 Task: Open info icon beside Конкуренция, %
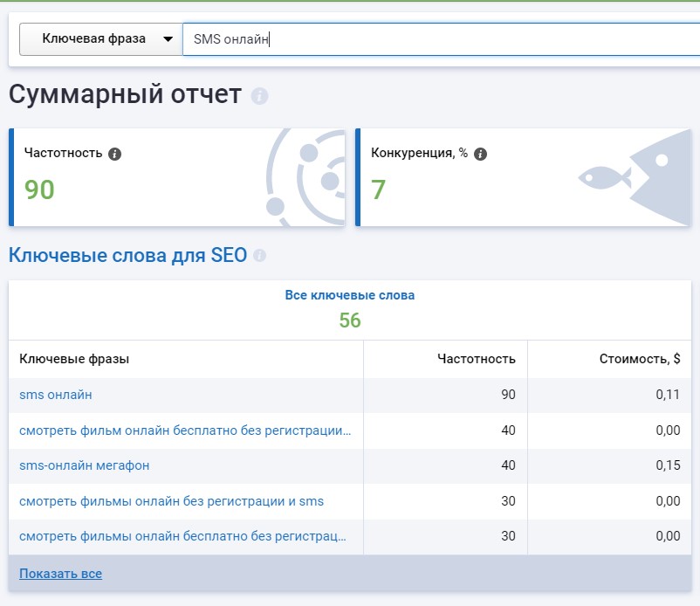click(480, 154)
